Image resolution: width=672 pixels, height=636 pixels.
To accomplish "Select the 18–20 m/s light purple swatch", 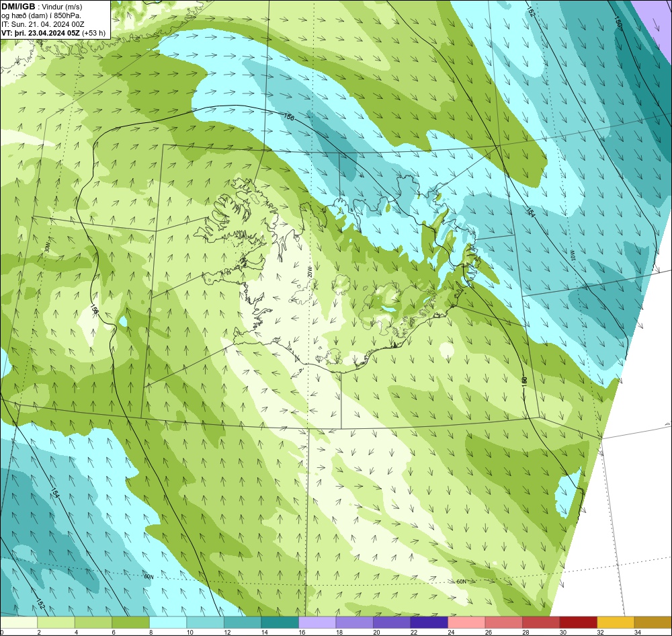I will click(354, 622).
